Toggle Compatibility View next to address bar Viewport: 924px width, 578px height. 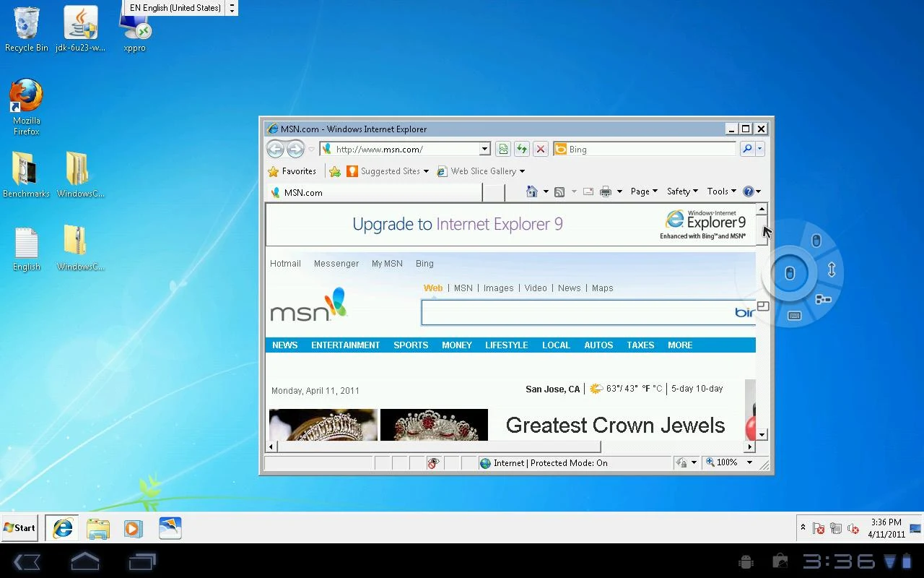[x=503, y=150]
